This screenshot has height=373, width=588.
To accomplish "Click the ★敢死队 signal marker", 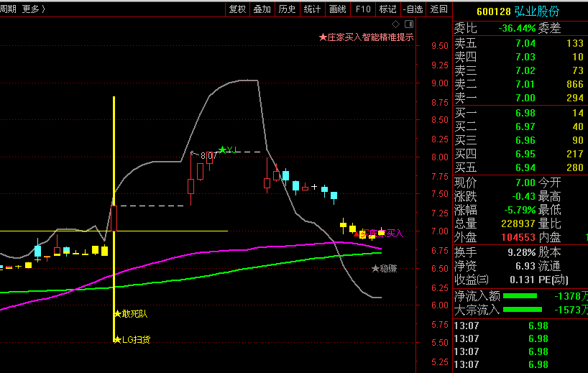I will [131, 314].
